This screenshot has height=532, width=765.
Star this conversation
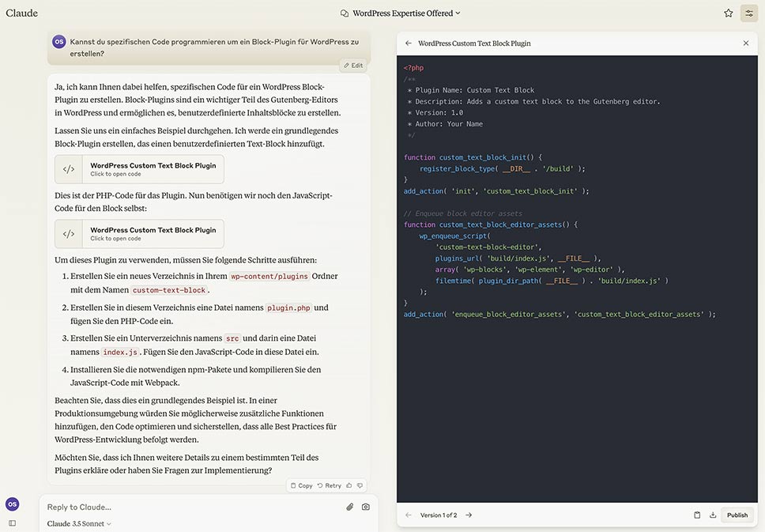[x=728, y=13]
